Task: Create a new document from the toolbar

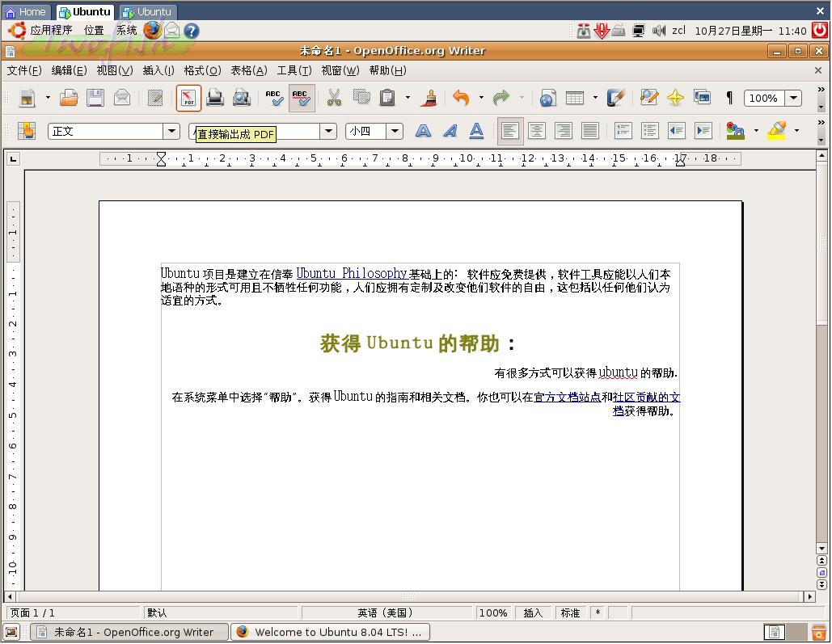Action: (27, 98)
